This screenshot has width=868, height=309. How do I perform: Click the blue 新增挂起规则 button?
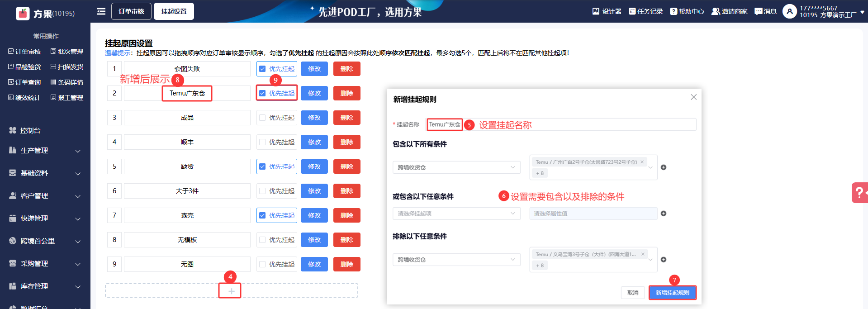tap(672, 293)
